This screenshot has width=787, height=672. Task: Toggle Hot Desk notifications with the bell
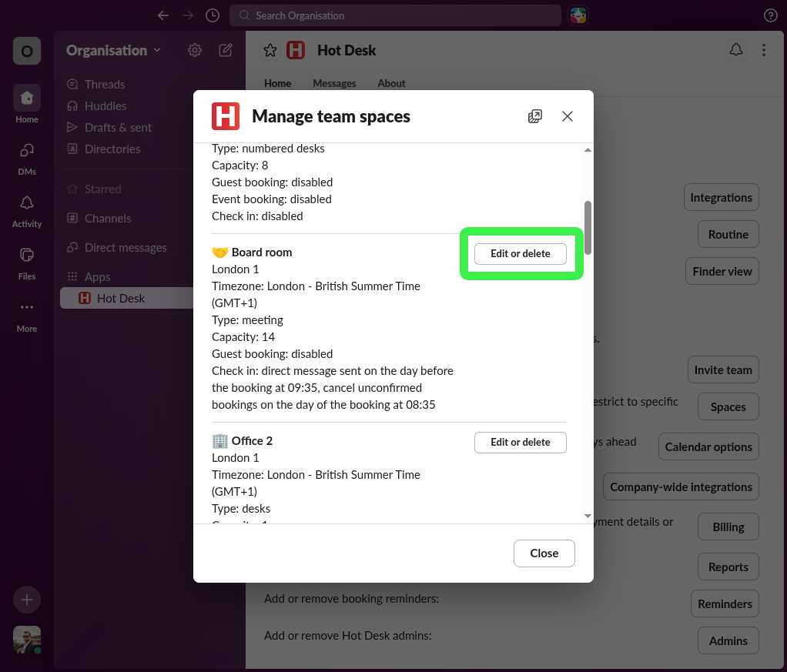(x=735, y=49)
